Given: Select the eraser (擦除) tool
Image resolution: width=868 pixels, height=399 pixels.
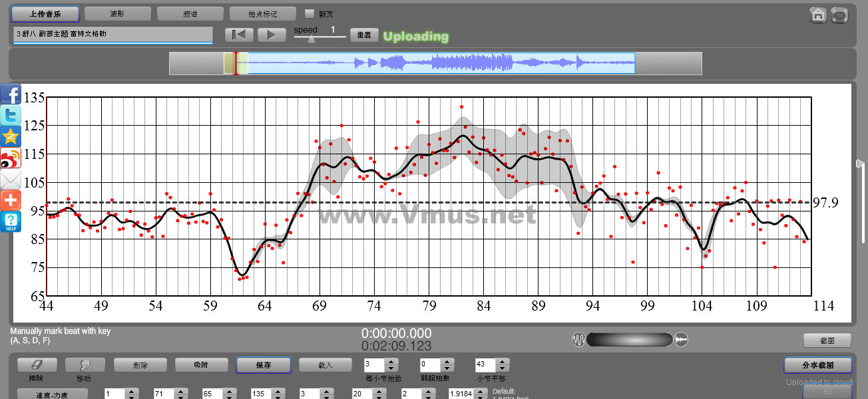Looking at the screenshot, I should [37, 365].
